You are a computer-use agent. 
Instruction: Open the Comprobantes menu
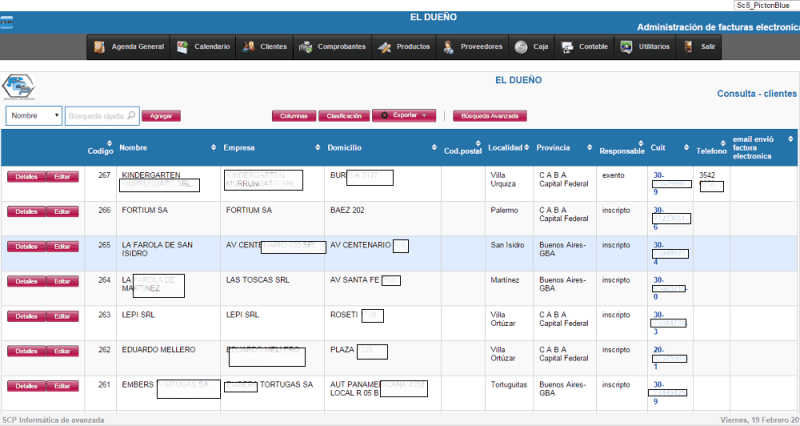(333, 47)
